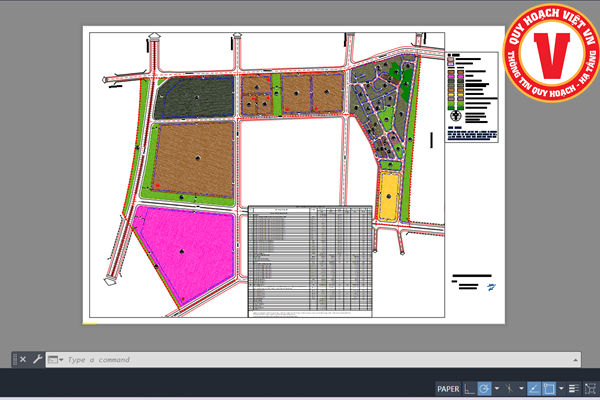Switch PAPER space to model space
Viewport: 600px width, 400px height.
click(x=448, y=388)
